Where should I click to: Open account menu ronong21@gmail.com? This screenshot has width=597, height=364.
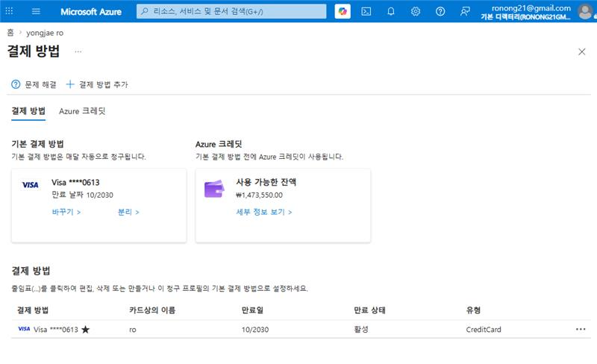coord(525,12)
